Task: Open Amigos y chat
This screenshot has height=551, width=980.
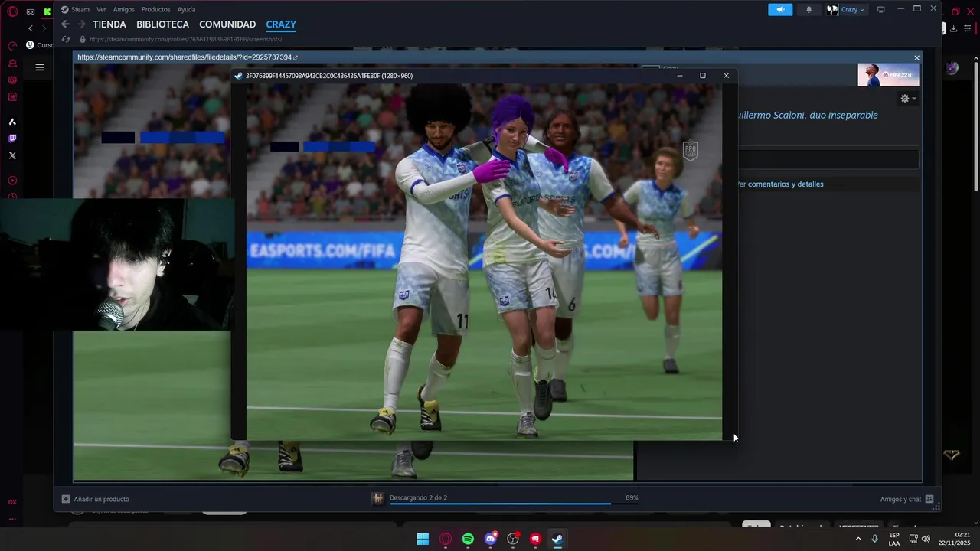Action: click(907, 499)
